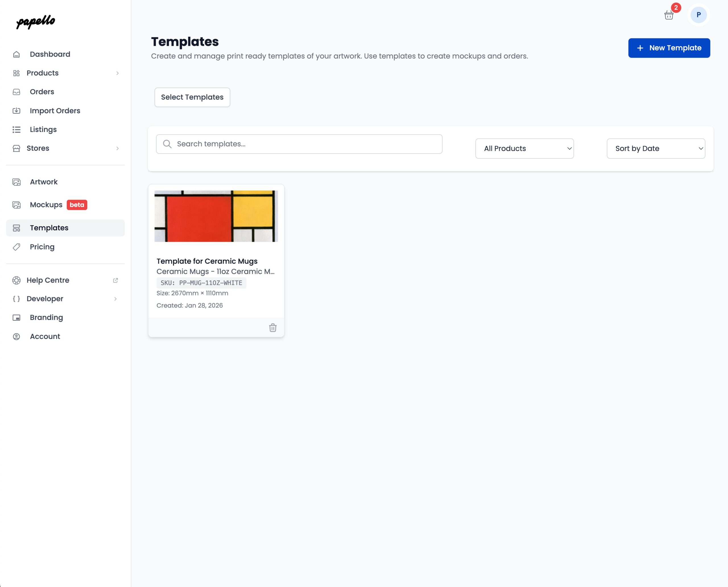Screen dimensions: 728x587
Task: Open Import Orders in sidebar
Action: coord(55,111)
